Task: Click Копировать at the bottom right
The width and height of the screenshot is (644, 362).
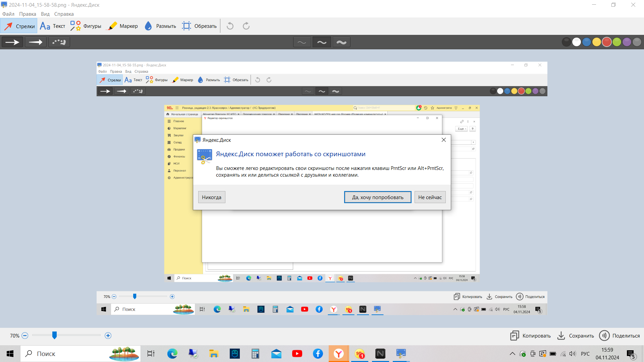Action: click(x=530, y=336)
